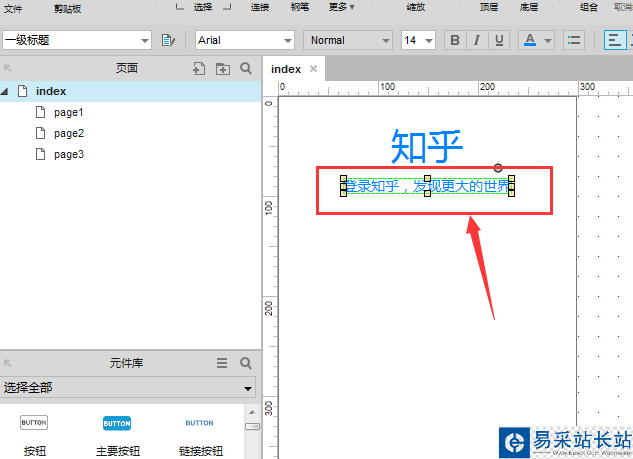Bring widget to 顶层

click(489, 7)
